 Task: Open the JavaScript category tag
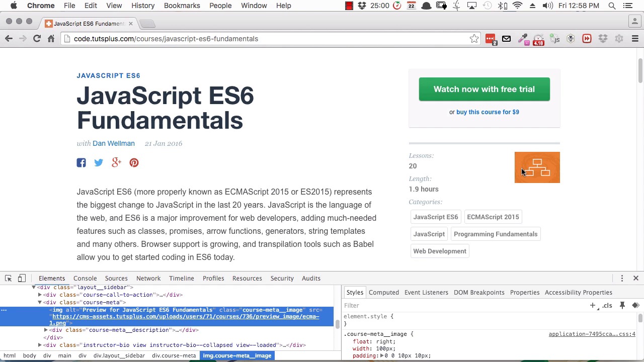pos(429,234)
